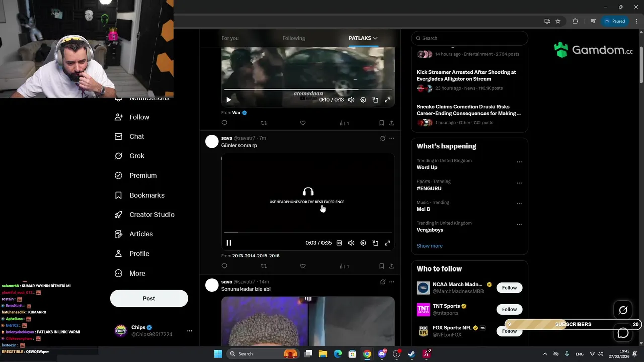Seek on the 0:13 video progress bar
The width and height of the screenshot is (644, 362).
pyautogui.click(x=308, y=89)
